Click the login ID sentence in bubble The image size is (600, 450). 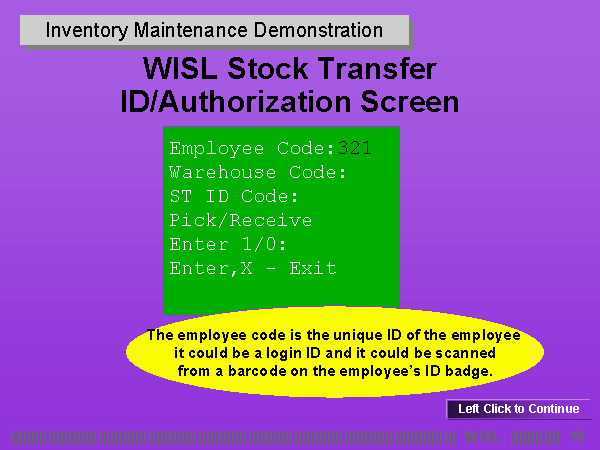click(336, 353)
